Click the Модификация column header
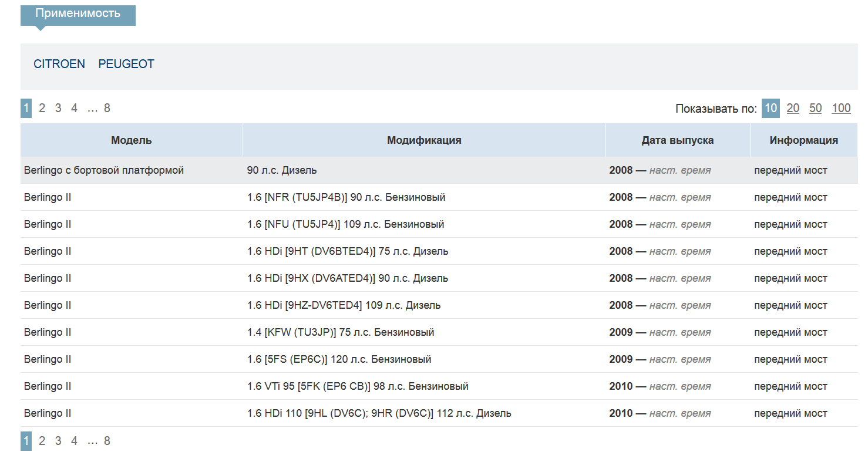This screenshot has height=452, width=868. [424, 140]
